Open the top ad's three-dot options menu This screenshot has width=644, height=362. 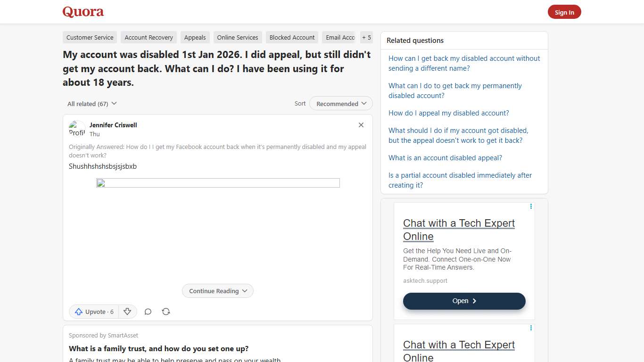point(531,206)
